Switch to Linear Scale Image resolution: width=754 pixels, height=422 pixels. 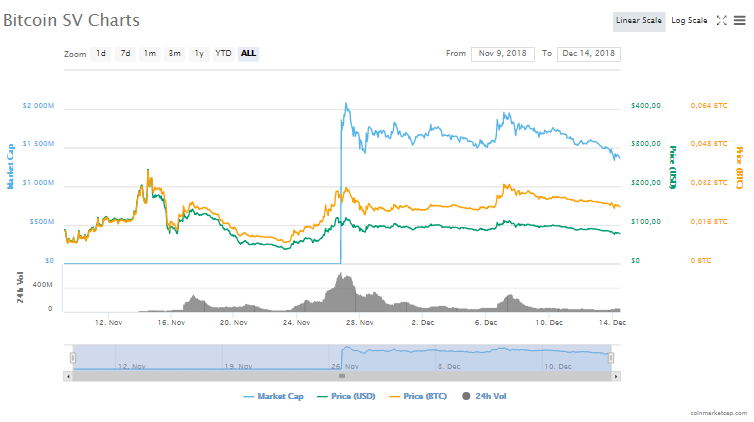pyautogui.click(x=639, y=21)
